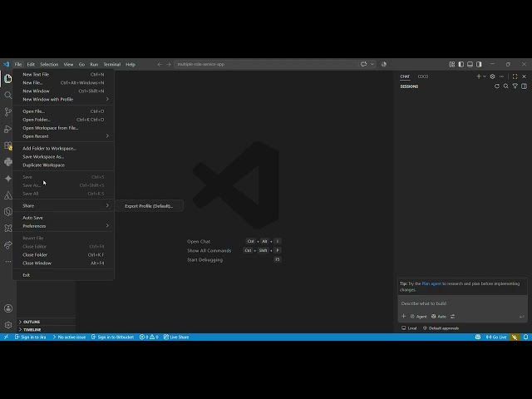Go forward with the title bar arrow
The image size is (532, 399).
click(169, 64)
